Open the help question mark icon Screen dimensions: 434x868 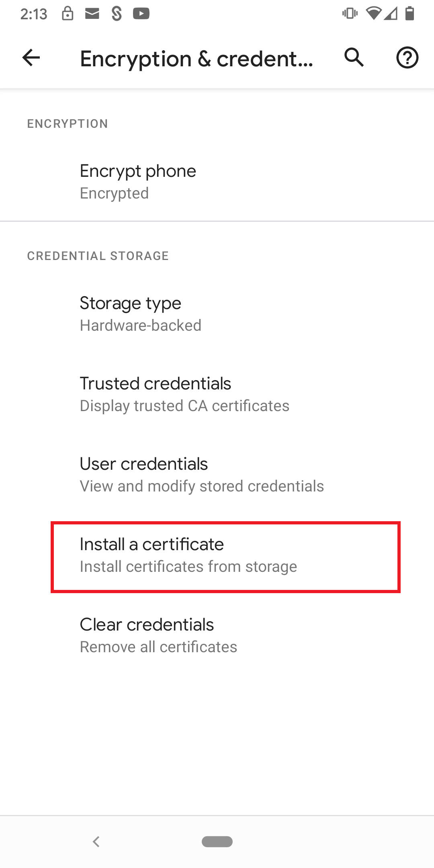coord(407,57)
